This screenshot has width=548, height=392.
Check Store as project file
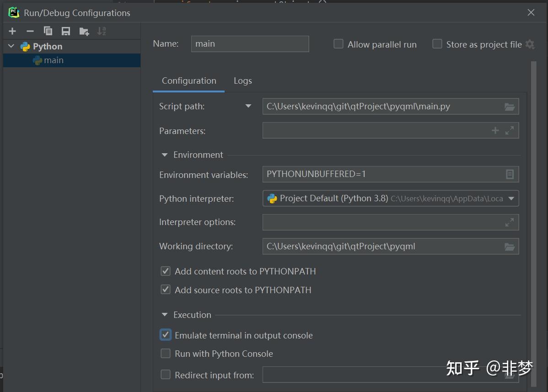coord(437,44)
